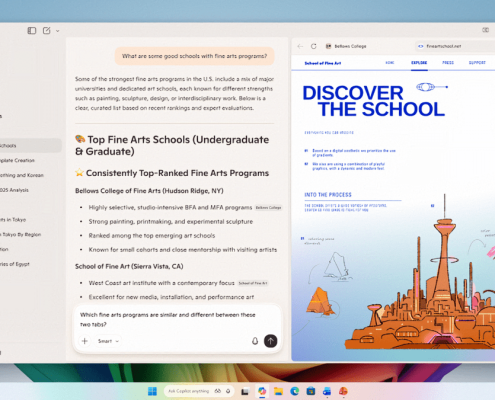Click 'Excellent for new media' bullet text

pos(171,297)
